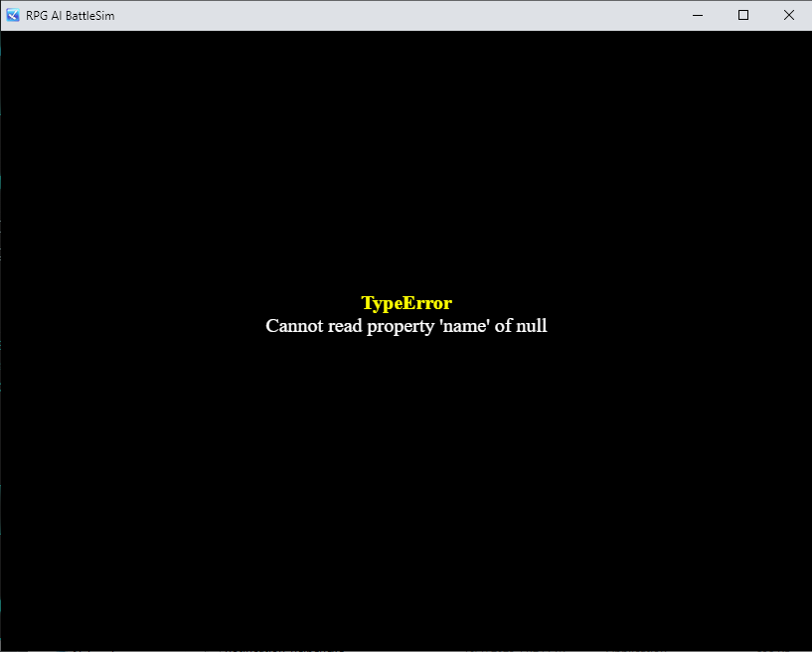
Task: Click the word "BattleSim" in the title bar
Action: point(90,16)
